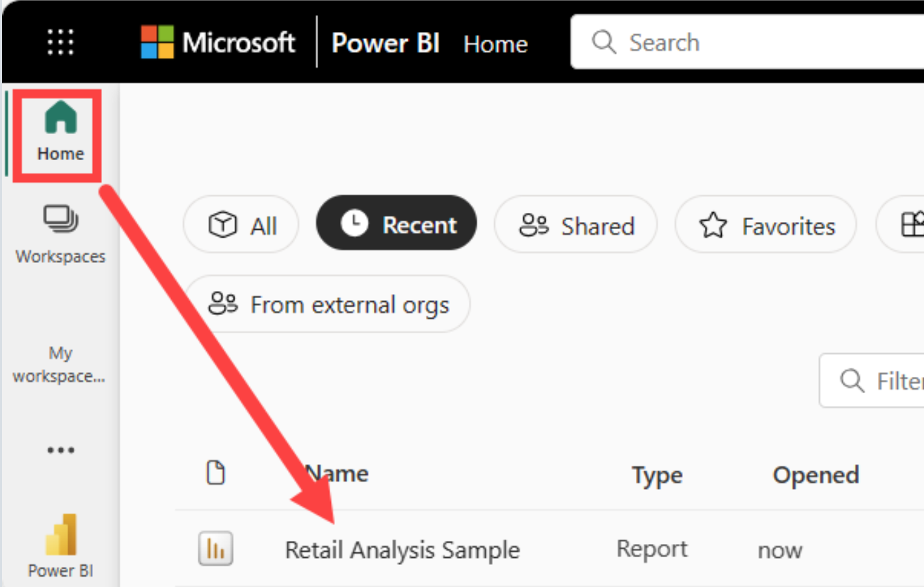This screenshot has width=924, height=587.
Task: Sort by the Opened column header
Action: tap(816, 474)
